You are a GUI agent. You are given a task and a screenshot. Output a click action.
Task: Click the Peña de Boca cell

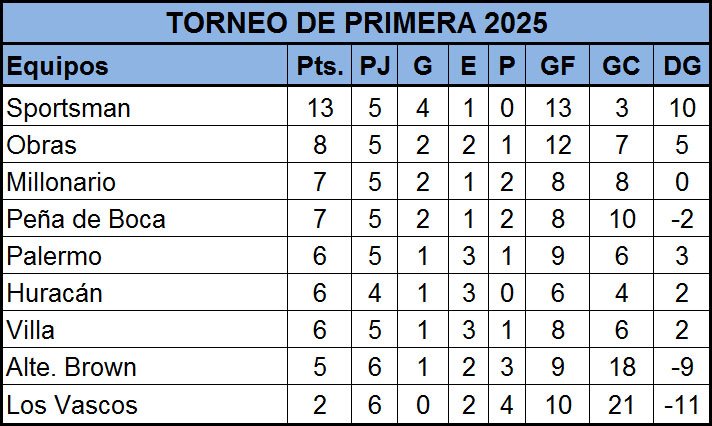[145, 219]
